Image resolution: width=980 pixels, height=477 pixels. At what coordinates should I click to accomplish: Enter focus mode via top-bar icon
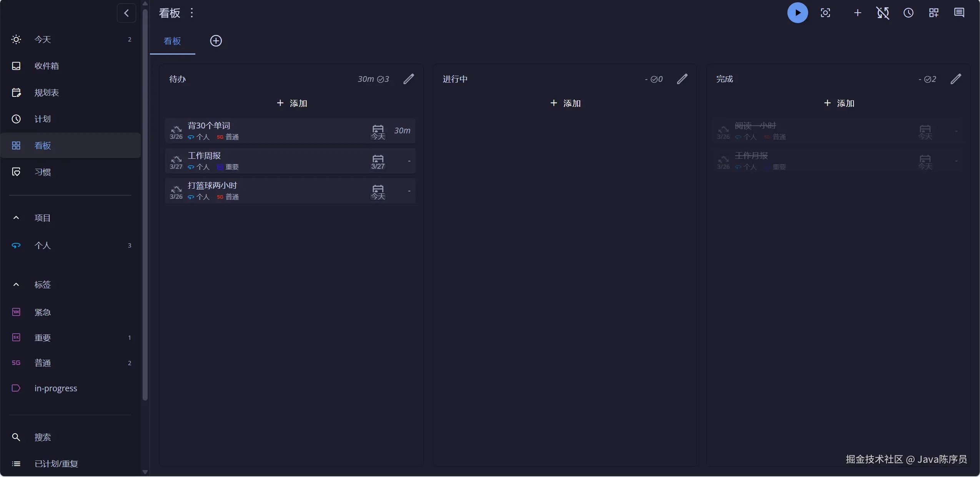coord(825,13)
